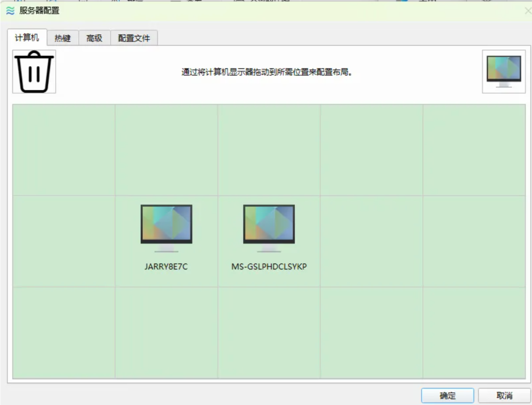Click the empty cell immediately left of JARRY8E7C
532x405 pixels.
coord(64,241)
